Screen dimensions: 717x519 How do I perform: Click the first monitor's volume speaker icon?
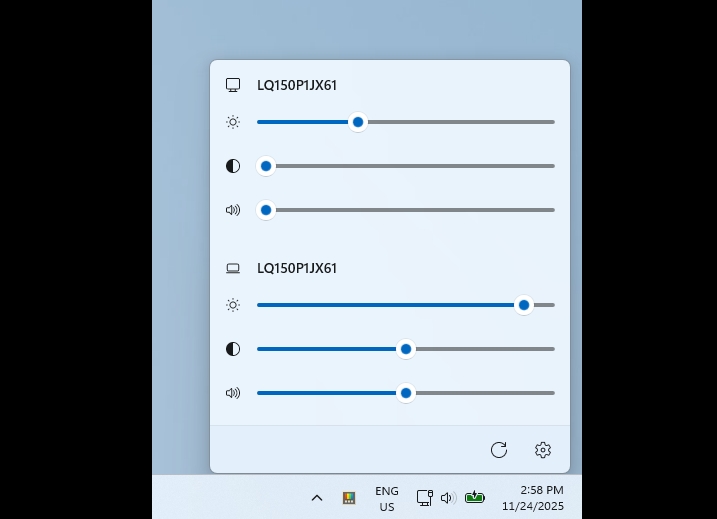[233, 210]
